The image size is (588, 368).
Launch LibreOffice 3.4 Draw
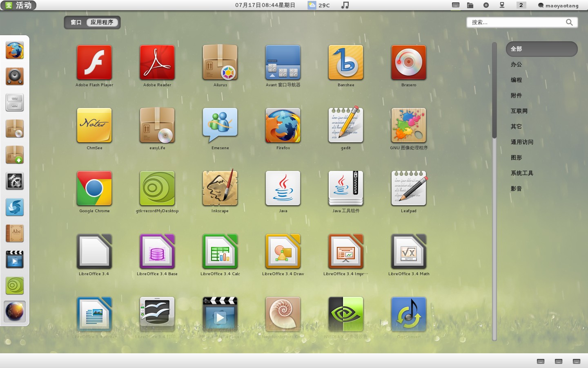(283, 251)
